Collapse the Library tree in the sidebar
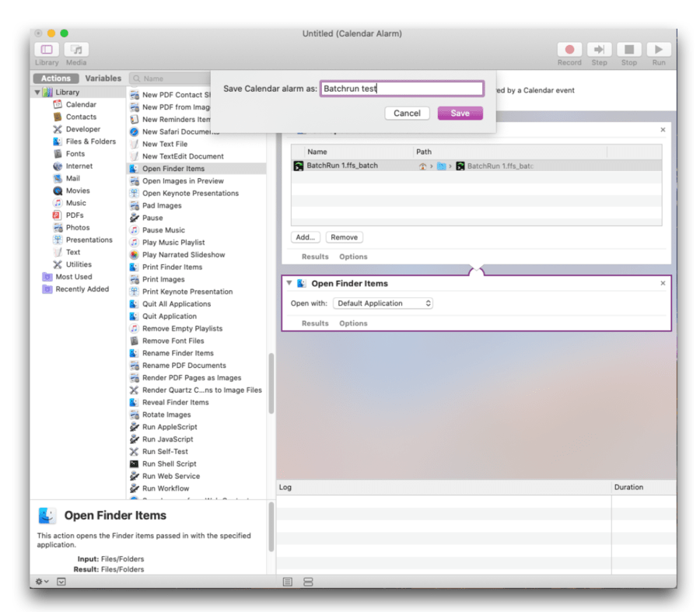 click(37, 91)
